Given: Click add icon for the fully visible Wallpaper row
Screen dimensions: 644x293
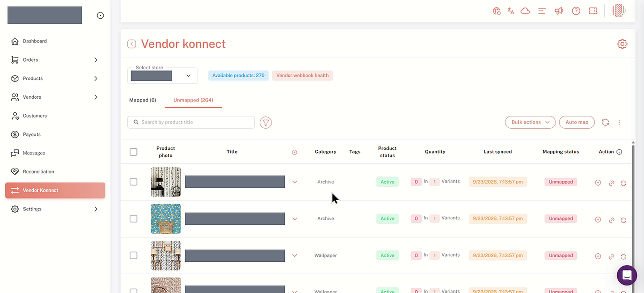Looking at the screenshot, I should tap(598, 256).
